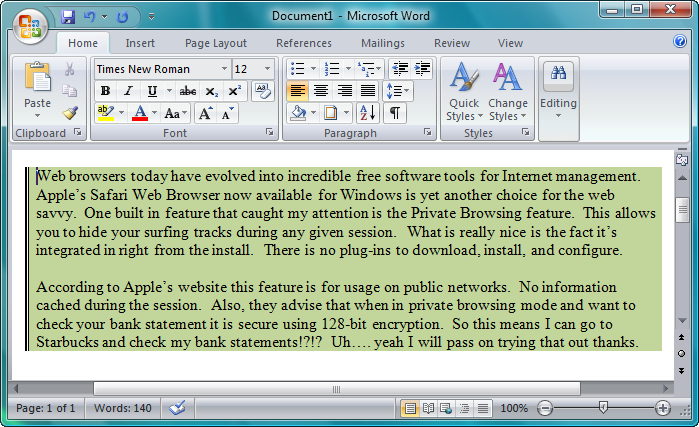This screenshot has height=427, width=699.
Task: Decrease paragraph indent
Action: (400, 69)
